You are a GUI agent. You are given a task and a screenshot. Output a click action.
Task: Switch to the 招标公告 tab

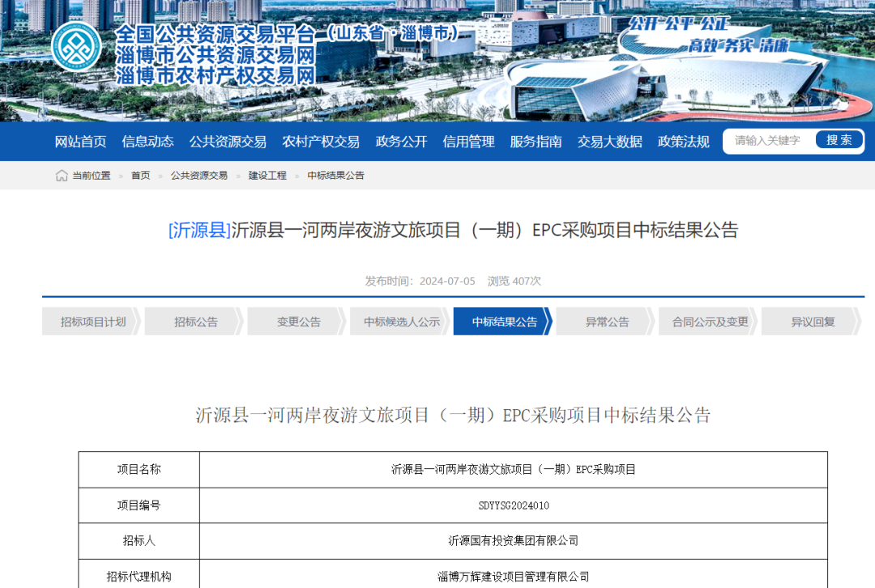193,321
